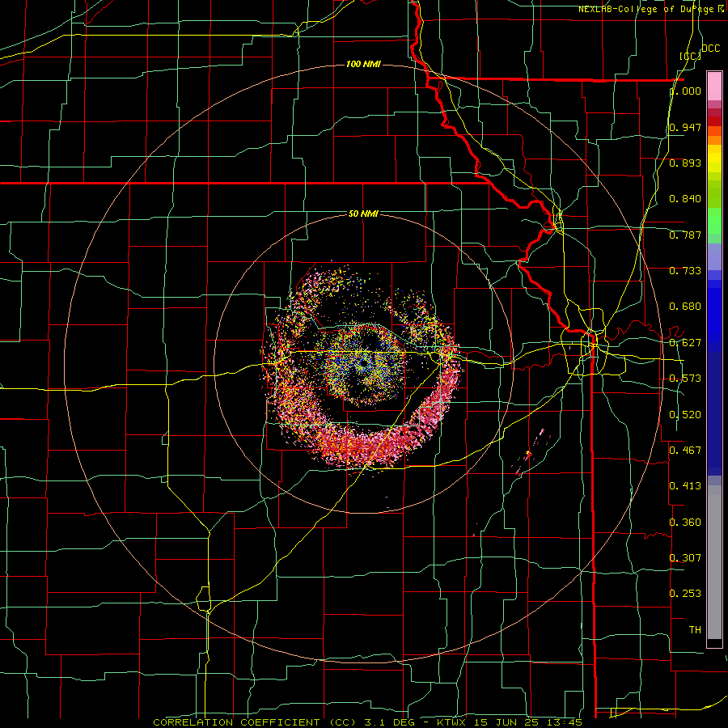
Task: Click the TH threshold label
Action: click(x=695, y=629)
